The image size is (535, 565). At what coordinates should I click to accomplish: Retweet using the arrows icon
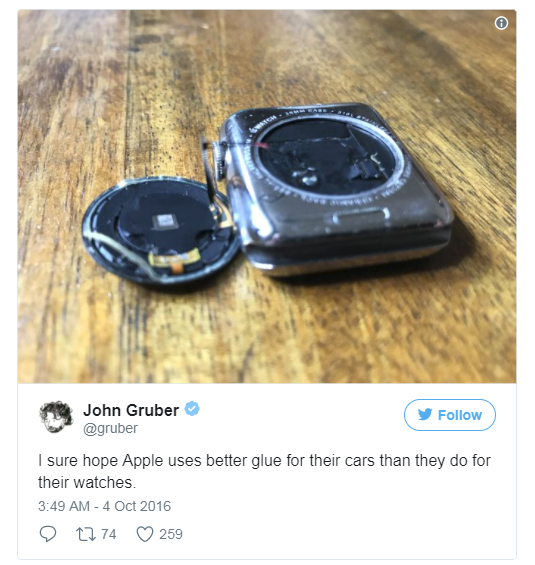(86, 534)
